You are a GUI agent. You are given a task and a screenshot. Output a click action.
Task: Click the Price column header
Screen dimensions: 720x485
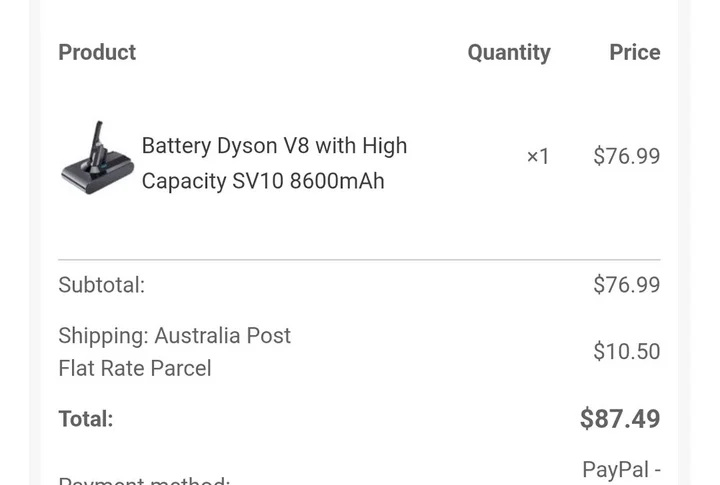634,52
